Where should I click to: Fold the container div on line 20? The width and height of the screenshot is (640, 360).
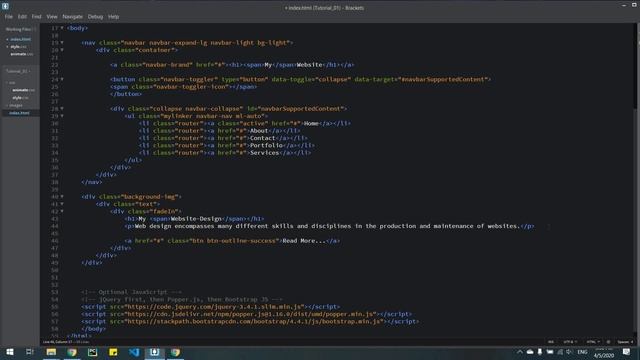tap(62, 50)
